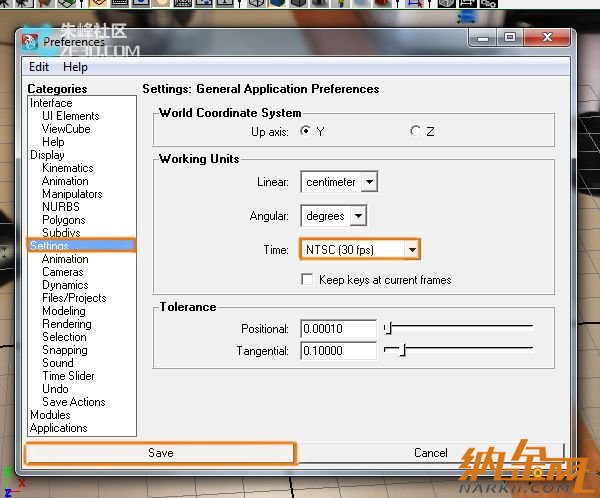Click the Positional tolerance slider

pos(460,328)
